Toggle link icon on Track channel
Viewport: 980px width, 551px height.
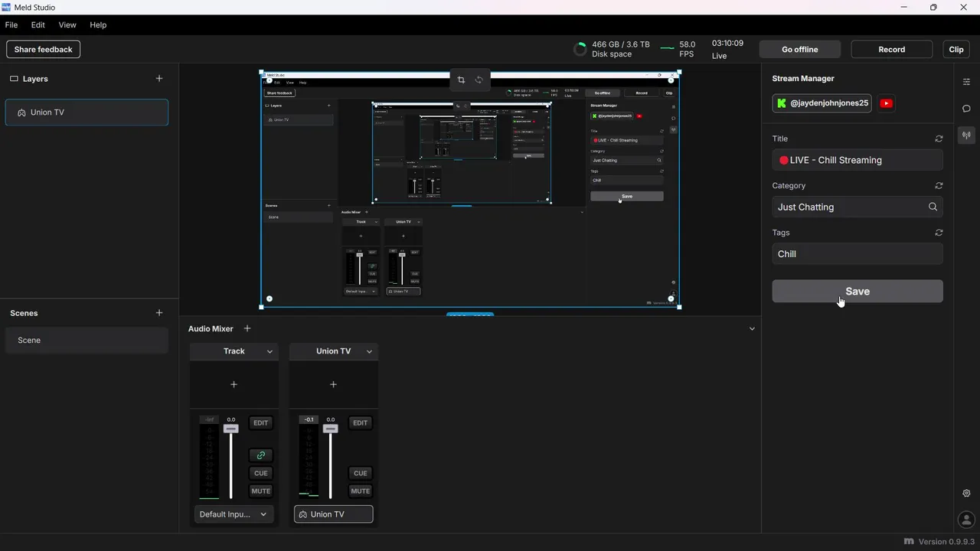pyautogui.click(x=261, y=455)
